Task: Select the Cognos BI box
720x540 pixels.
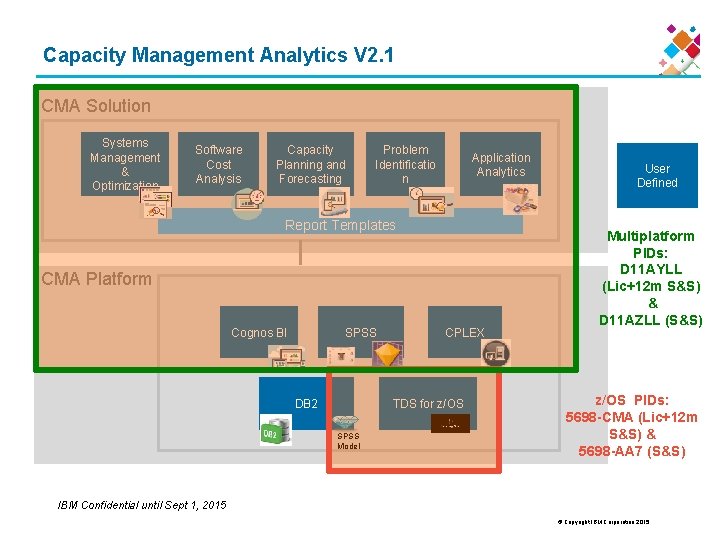Action: (x=259, y=332)
